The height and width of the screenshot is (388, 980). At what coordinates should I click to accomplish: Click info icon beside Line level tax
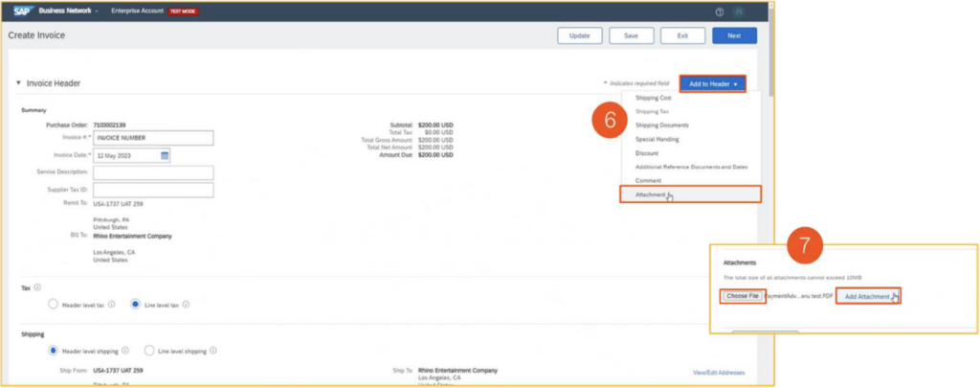(x=186, y=305)
